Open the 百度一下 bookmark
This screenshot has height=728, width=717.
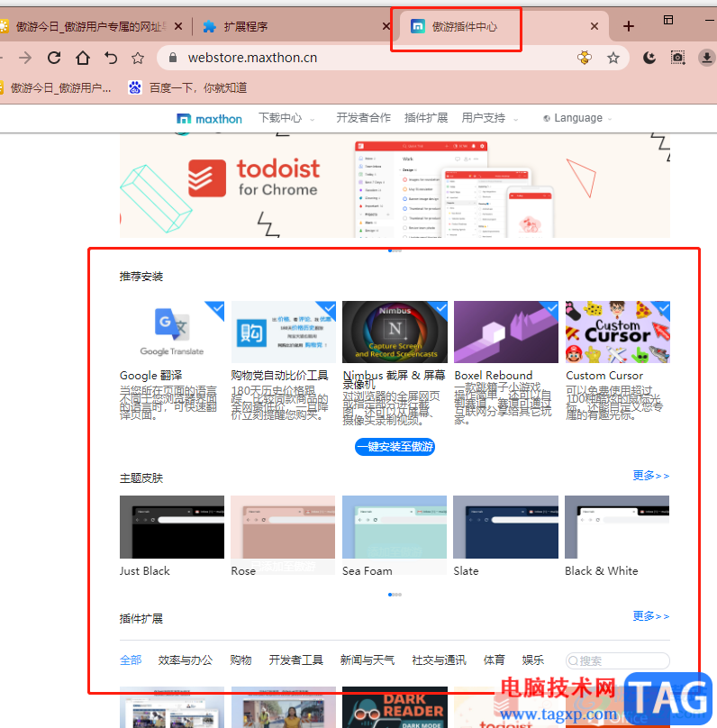tap(187, 87)
